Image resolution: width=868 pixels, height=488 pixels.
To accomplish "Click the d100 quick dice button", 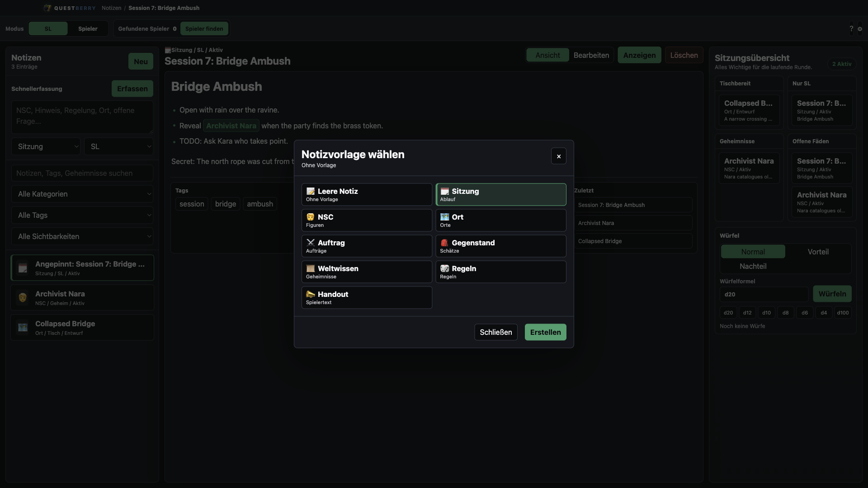I will pos(842,313).
